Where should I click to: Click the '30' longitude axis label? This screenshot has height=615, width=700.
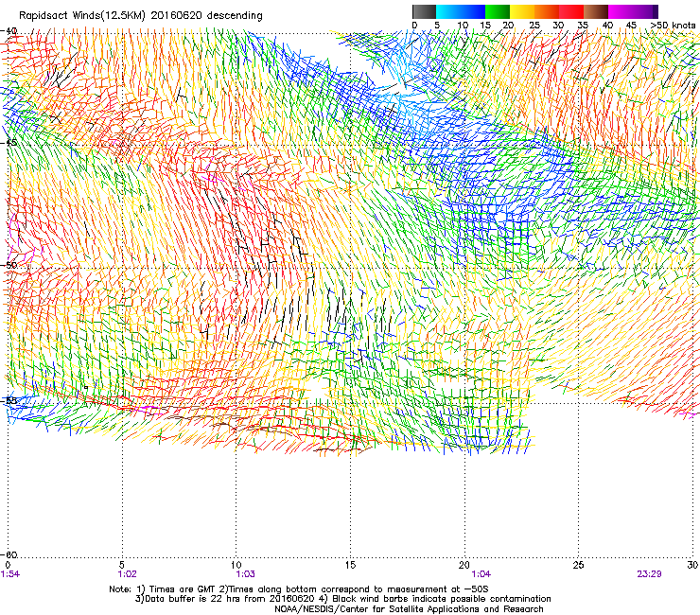click(692, 565)
